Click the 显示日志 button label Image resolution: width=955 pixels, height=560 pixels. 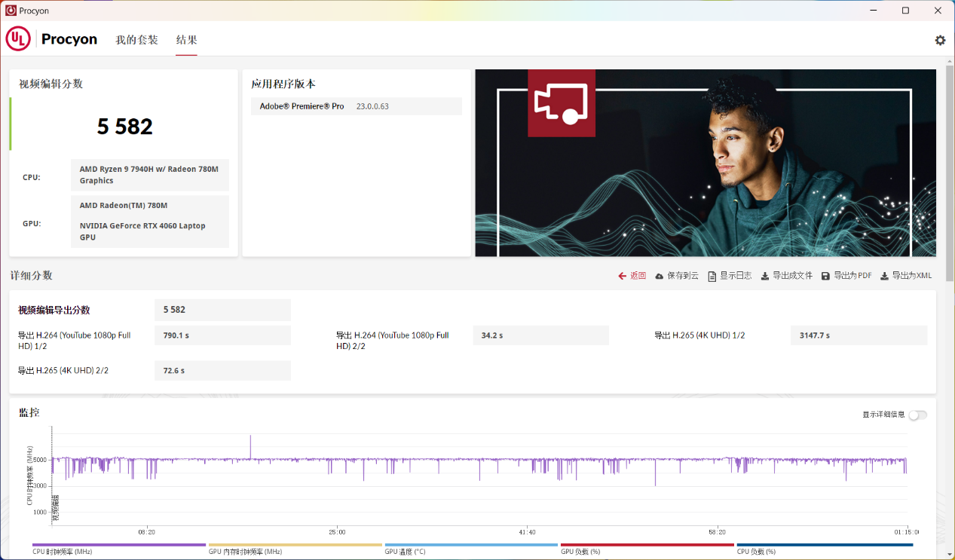(736, 276)
